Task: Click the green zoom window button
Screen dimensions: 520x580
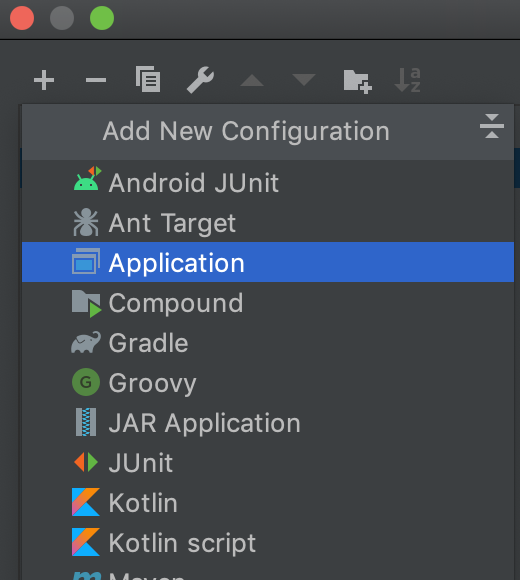Action: coord(102,18)
